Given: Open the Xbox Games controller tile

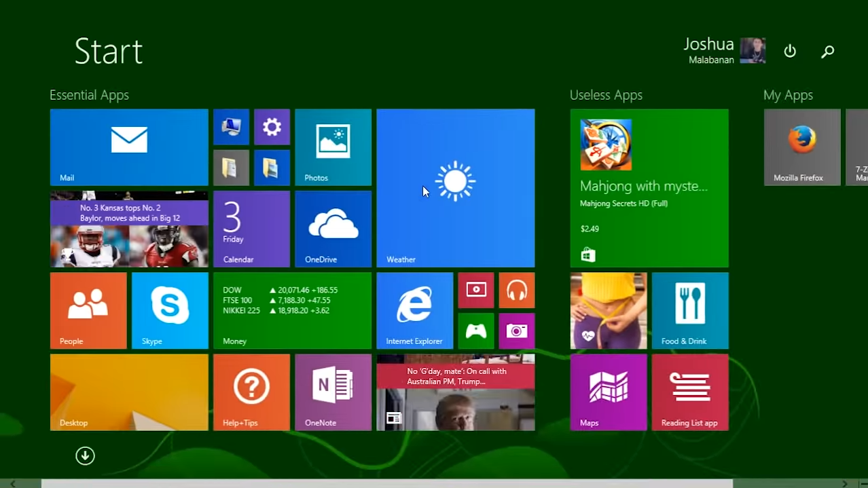Looking at the screenshot, I should tap(475, 331).
